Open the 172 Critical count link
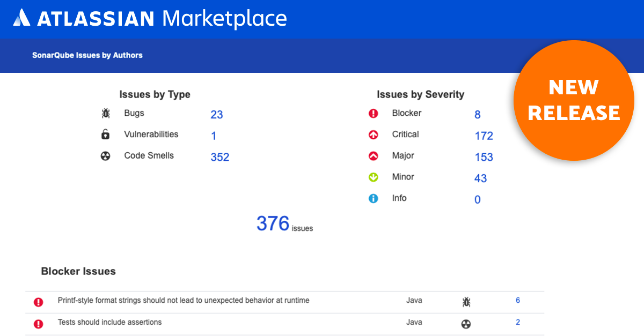644x336 pixels. (484, 136)
